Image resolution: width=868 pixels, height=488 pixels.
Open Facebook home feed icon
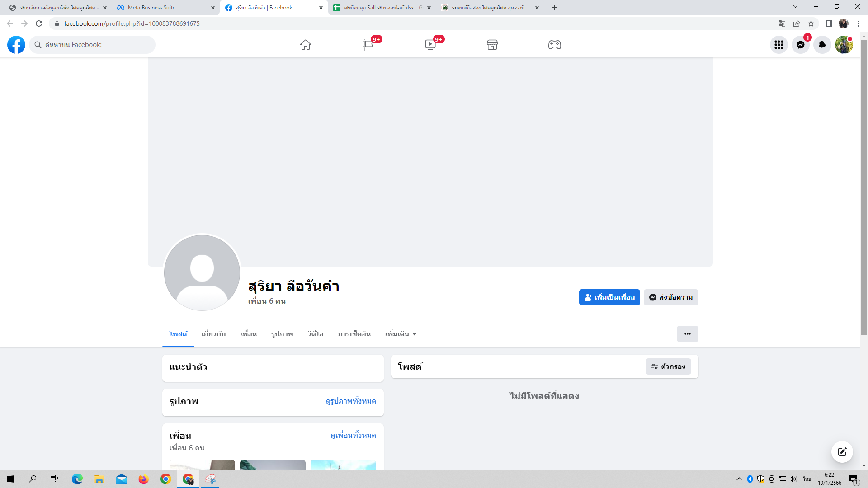(x=306, y=45)
